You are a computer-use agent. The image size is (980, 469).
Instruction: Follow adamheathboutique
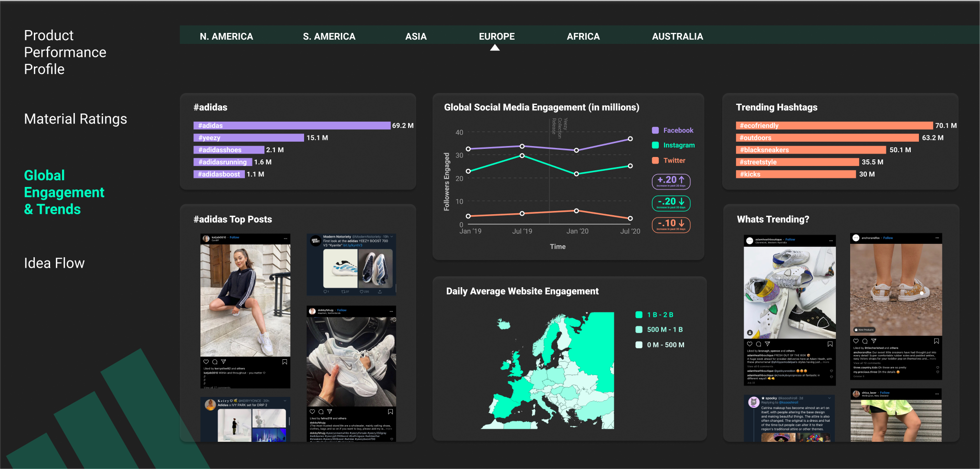[790, 240]
